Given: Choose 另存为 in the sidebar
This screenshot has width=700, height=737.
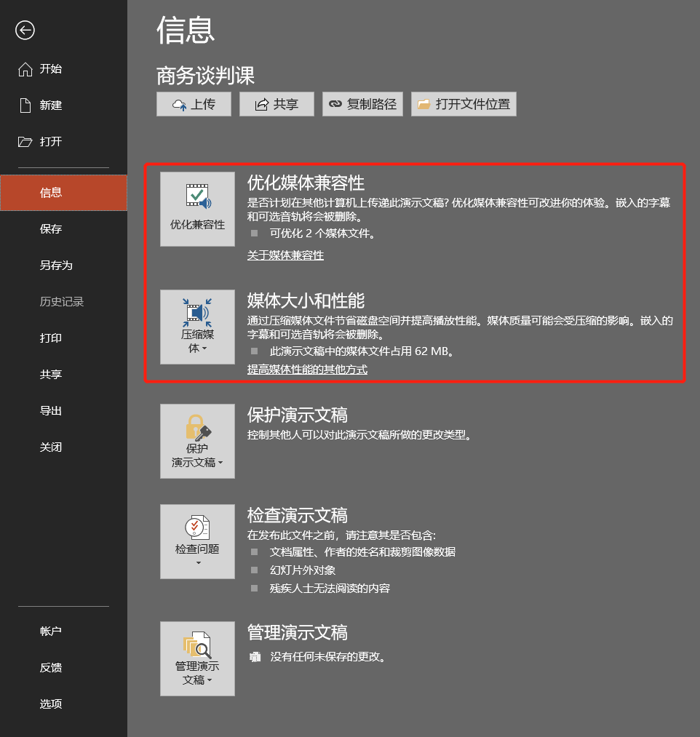Looking at the screenshot, I should click(x=63, y=266).
